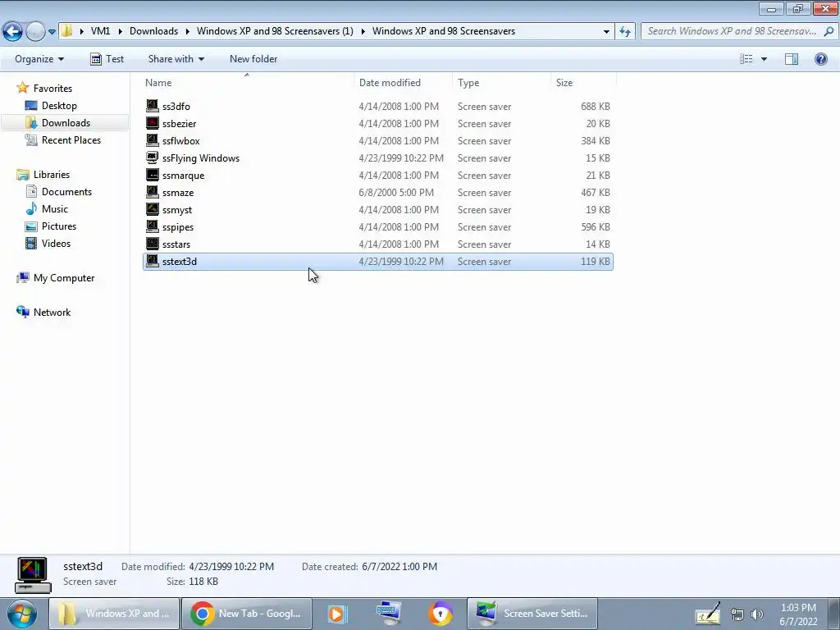Click the 6/8/2000 5:00 PM date cell
Image resolution: width=840 pixels, height=630 pixels.
[x=396, y=192]
